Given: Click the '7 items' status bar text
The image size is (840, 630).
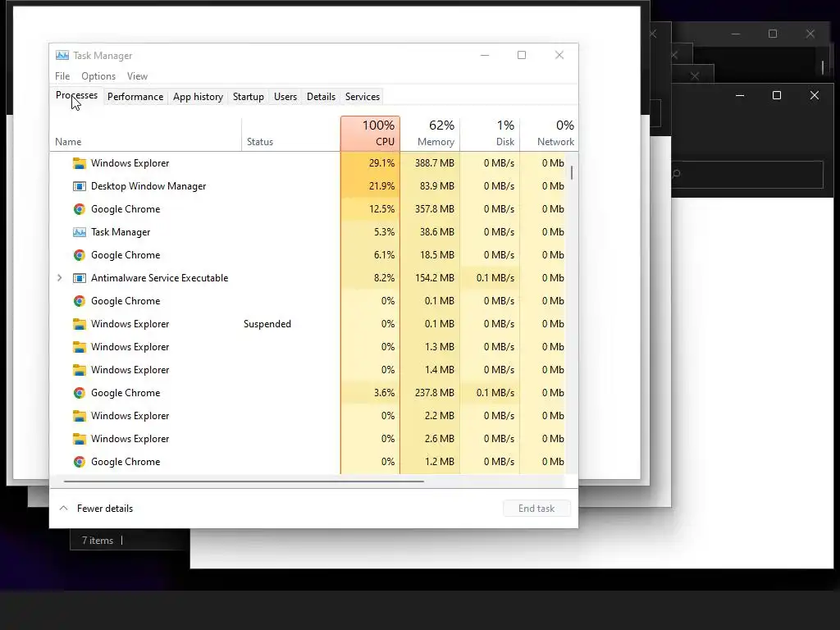Looking at the screenshot, I should tap(98, 541).
